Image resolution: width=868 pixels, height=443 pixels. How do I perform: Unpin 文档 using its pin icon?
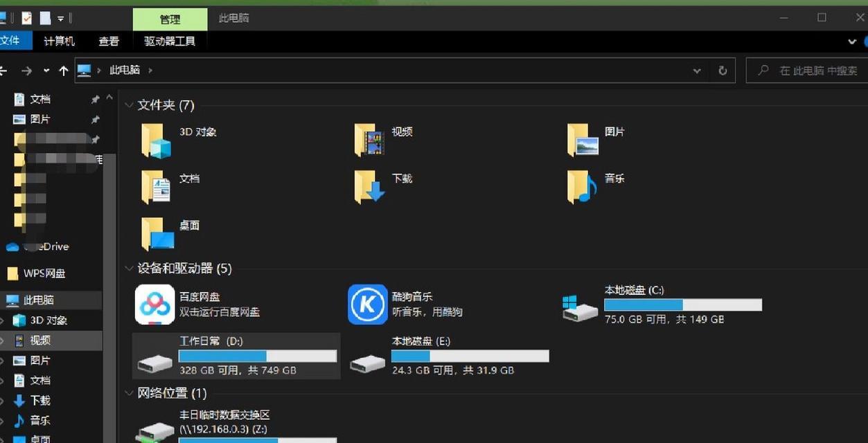(95, 100)
